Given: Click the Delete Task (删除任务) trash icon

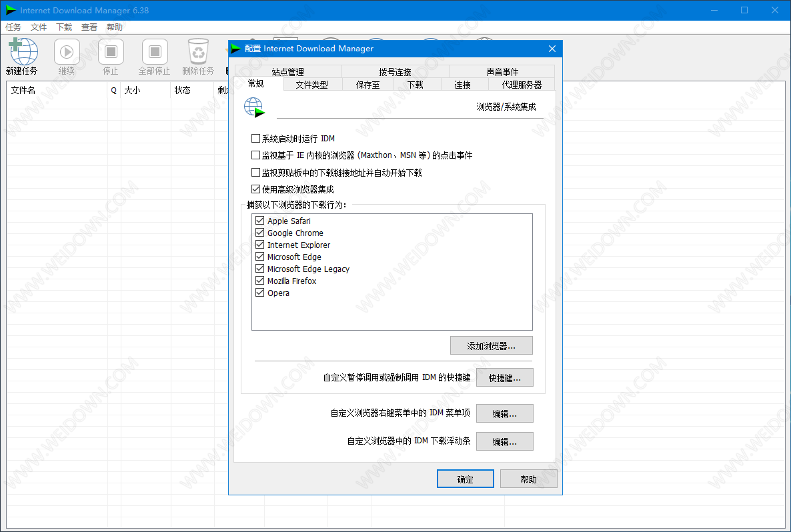Looking at the screenshot, I should click(x=198, y=51).
